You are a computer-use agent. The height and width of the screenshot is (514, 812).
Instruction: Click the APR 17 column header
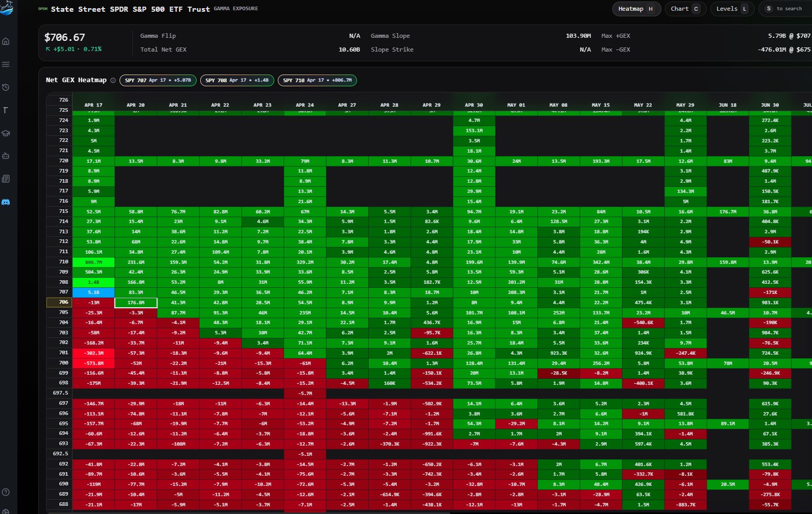[x=93, y=105]
